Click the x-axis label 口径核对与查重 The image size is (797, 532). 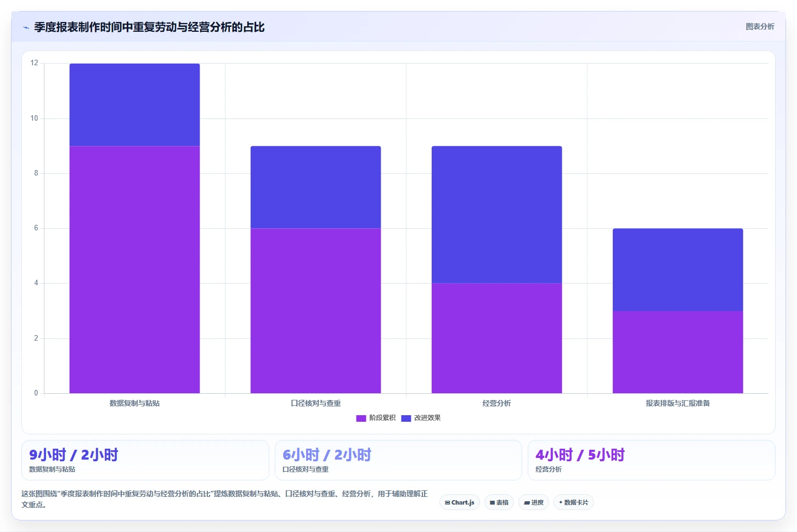315,403
